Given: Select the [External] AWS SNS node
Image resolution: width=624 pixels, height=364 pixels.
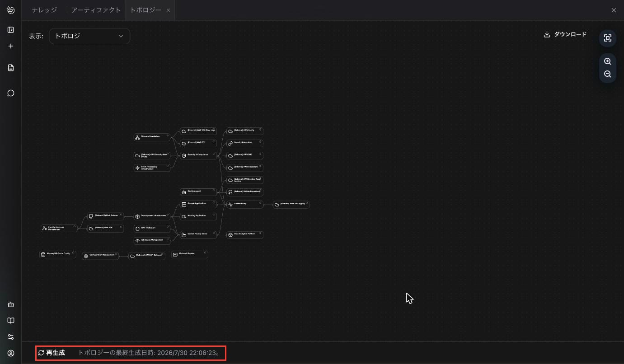Looking at the screenshot, I should (x=245, y=156).
